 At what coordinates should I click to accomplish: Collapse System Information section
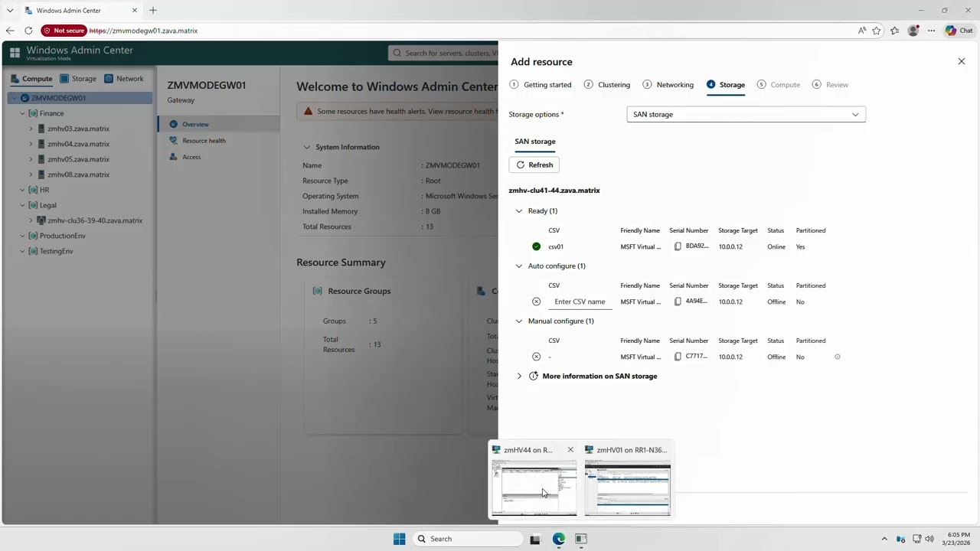306,147
